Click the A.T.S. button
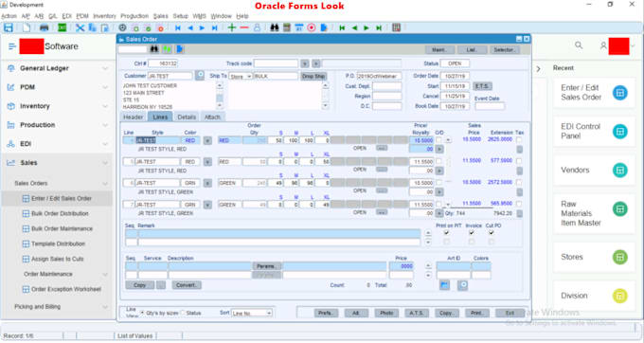The image size is (644, 343). pyautogui.click(x=416, y=313)
